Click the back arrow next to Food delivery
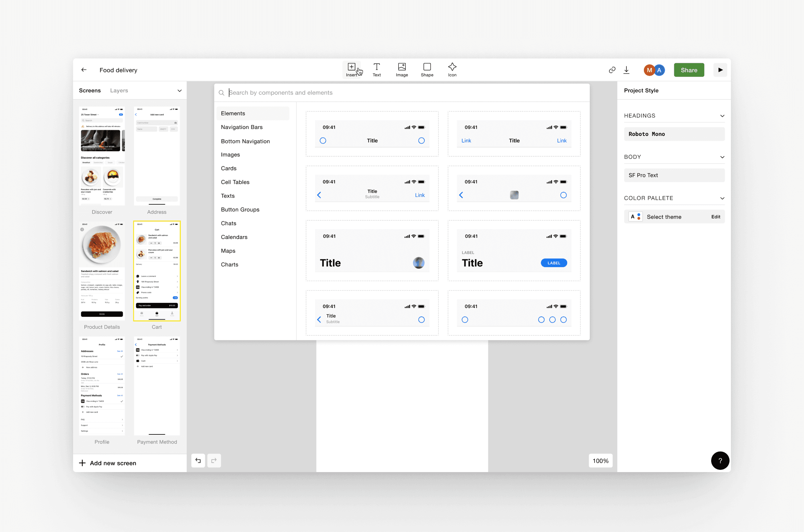804x532 pixels. (x=84, y=70)
